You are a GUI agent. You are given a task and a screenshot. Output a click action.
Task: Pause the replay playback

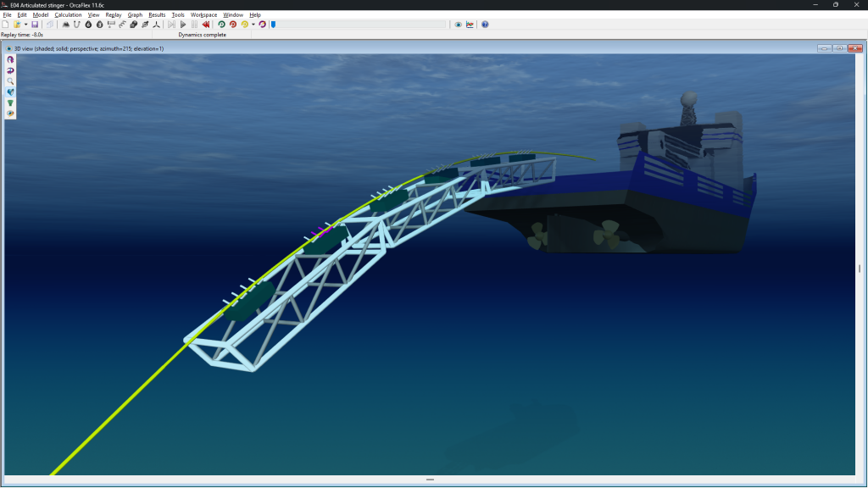coord(195,25)
